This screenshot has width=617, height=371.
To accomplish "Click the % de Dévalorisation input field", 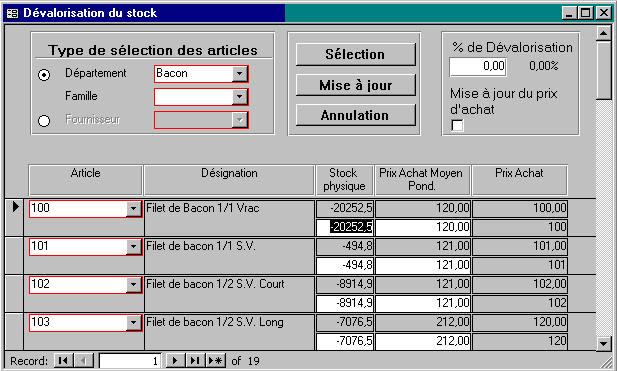I will (x=478, y=66).
